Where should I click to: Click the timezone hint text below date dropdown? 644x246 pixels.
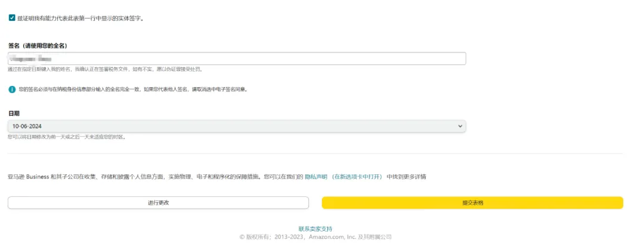[67, 137]
